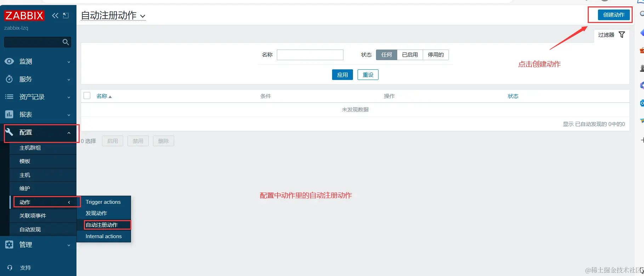644x276 pixels.
Task: Click the 应用 filter button
Action: click(342, 75)
